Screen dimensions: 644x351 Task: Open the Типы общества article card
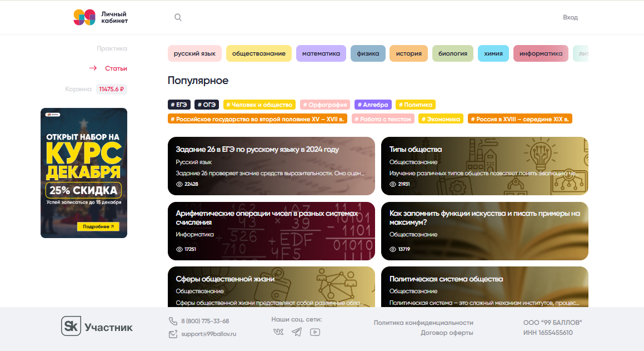tap(485, 166)
